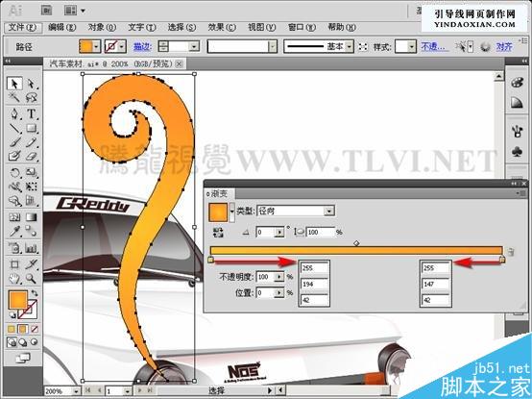This screenshot has width=532, height=399.
Task: Activate the Hand tool
Action: pyautogui.click(x=14, y=279)
